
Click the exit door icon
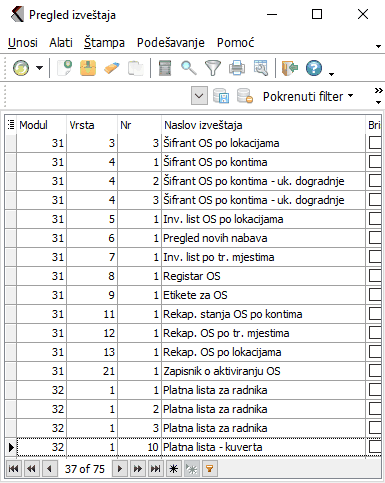(290, 68)
